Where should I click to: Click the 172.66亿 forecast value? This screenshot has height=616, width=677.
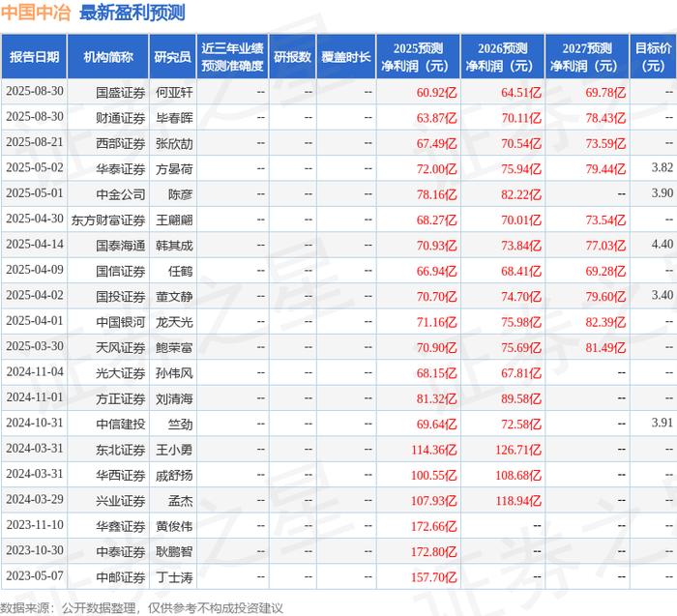coord(433,525)
